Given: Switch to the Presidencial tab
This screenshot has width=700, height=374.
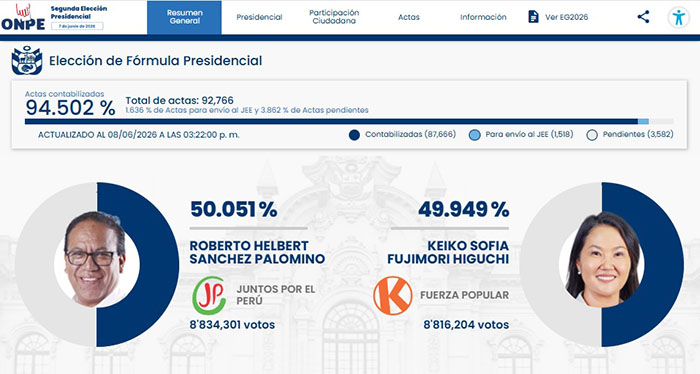Looking at the screenshot, I should pos(259,17).
